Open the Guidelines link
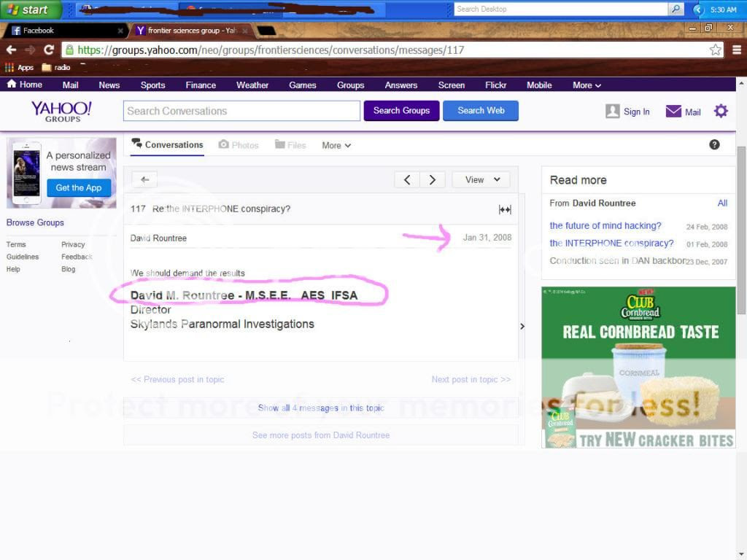 (23, 257)
